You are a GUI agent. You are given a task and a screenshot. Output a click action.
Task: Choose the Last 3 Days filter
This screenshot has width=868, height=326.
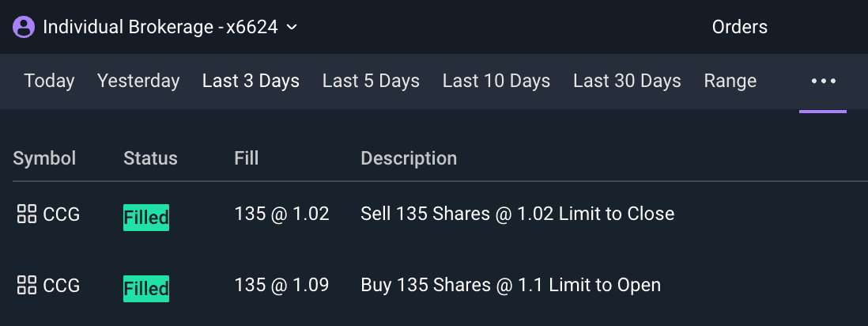(251, 81)
